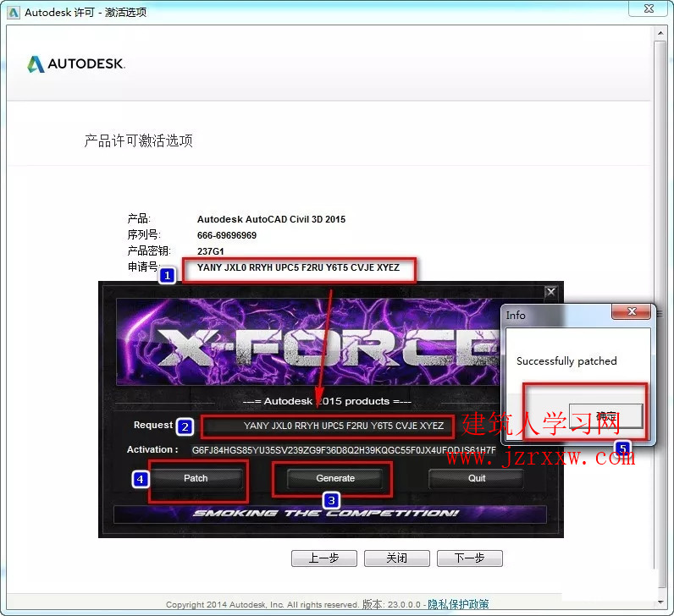Click the 确定 button in Info dialog

click(606, 415)
